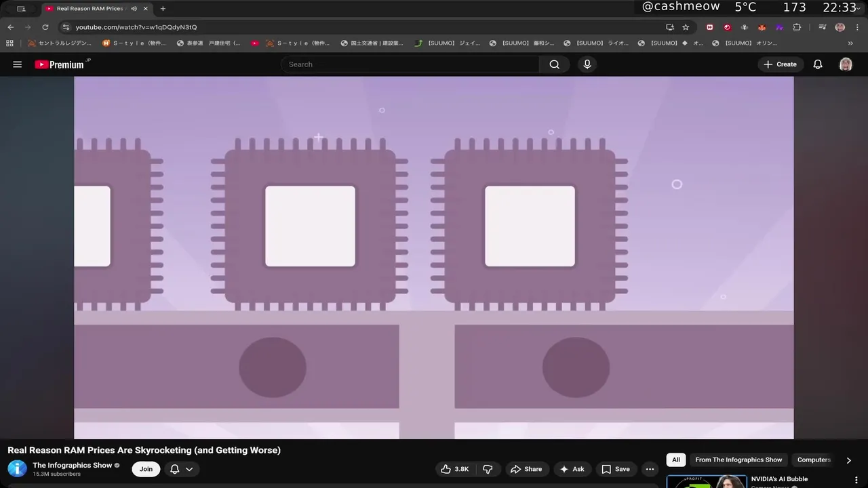Click the video title text
Viewport: 868px width, 488px height.
(x=144, y=450)
